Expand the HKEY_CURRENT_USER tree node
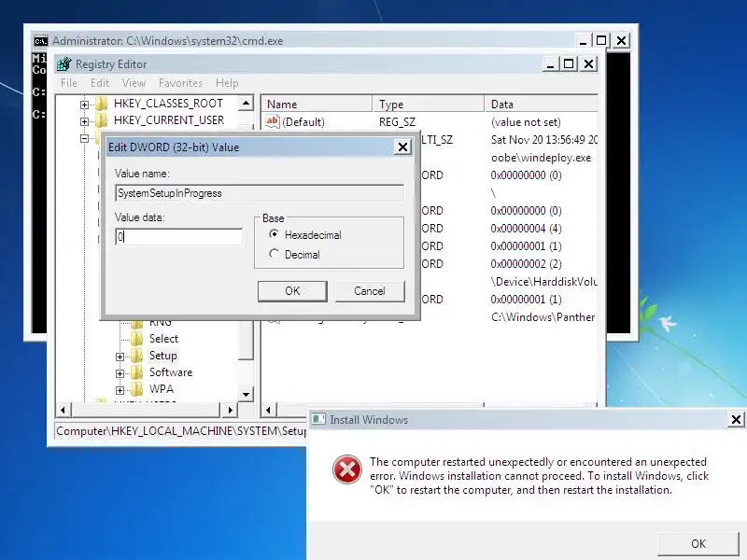747x560 pixels. coord(84,121)
